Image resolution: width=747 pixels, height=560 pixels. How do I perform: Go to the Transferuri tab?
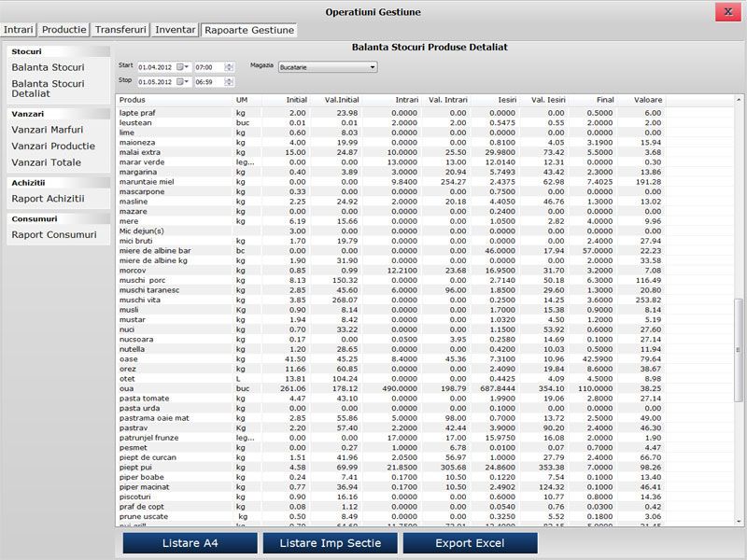(x=120, y=30)
